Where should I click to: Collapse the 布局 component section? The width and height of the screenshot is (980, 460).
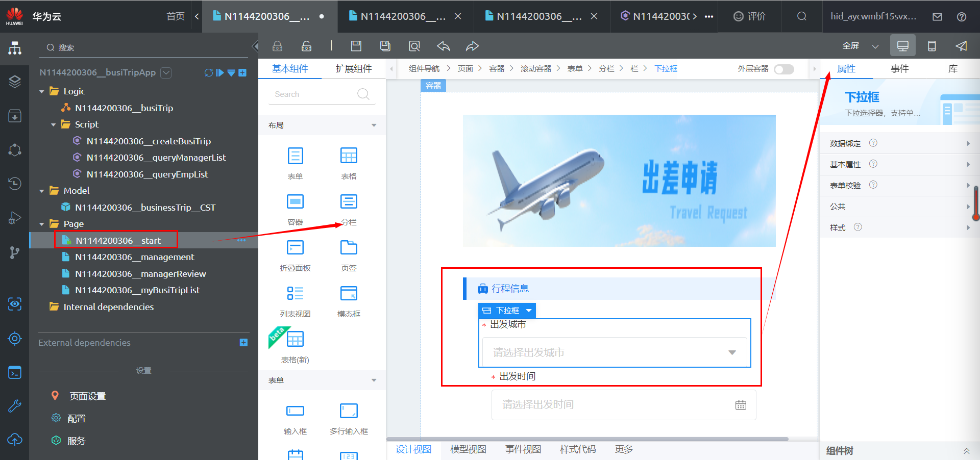[374, 125]
